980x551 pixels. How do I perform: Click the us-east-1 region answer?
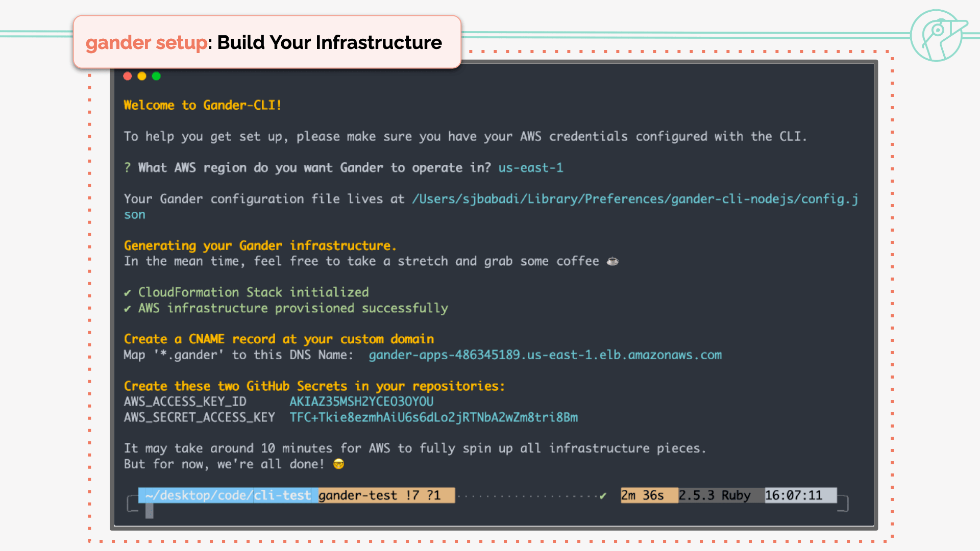[530, 168]
